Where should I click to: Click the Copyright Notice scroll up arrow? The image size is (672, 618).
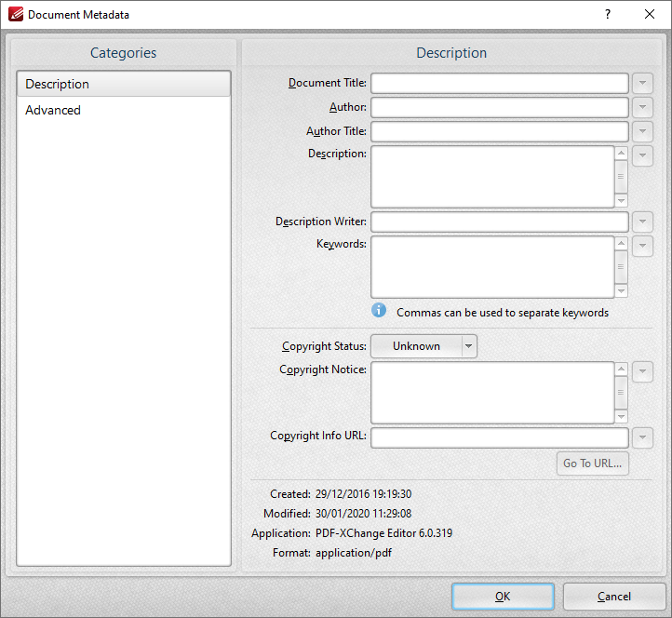point(621,369)
